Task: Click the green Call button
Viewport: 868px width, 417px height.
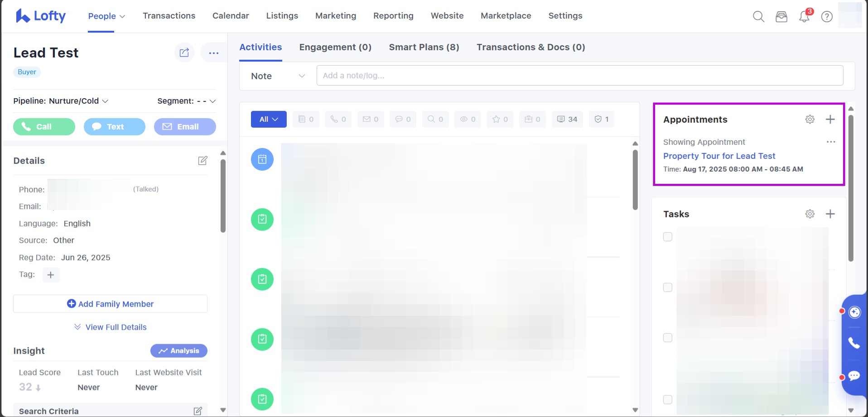Action: pyautogui.click(x=44, y=127)
